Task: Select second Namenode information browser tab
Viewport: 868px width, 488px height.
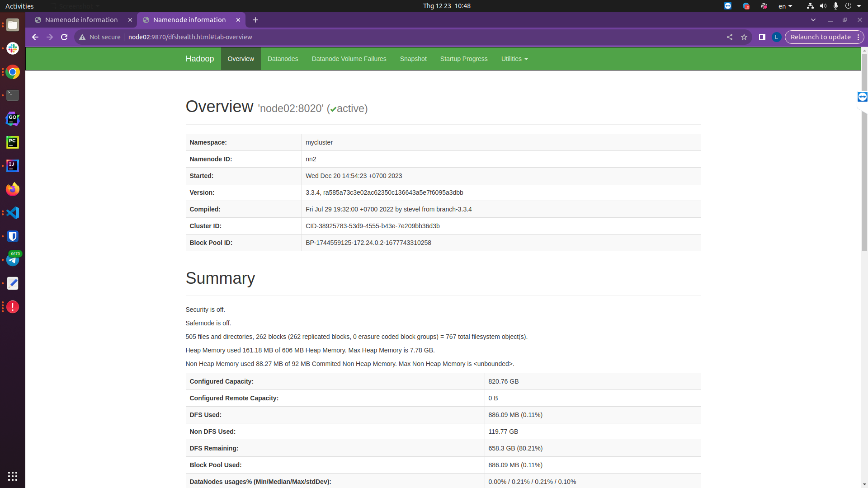Action: click(189, 20)
